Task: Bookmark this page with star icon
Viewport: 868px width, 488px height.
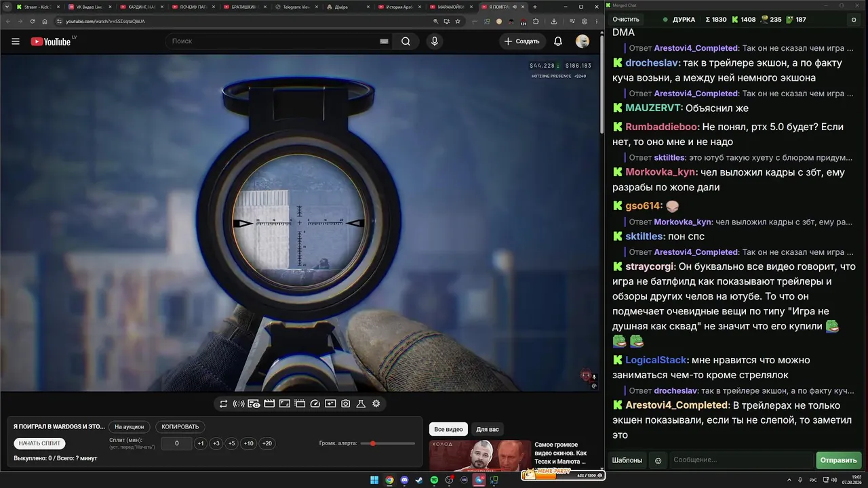Action: tap(459, 21)
